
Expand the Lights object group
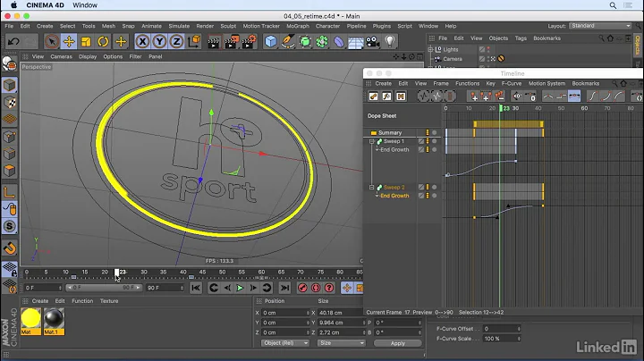tap(430, 49)
